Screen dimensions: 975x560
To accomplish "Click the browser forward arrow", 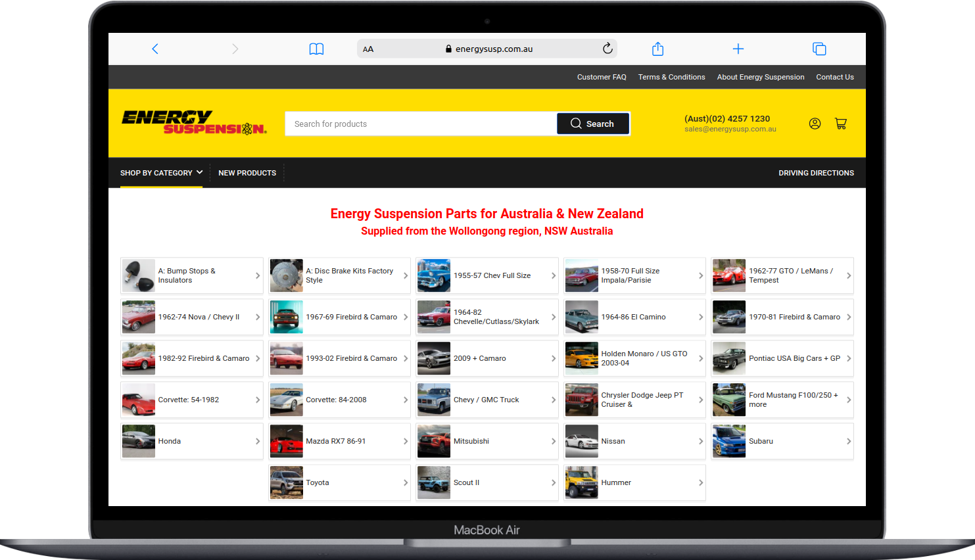I will [235, 49].
